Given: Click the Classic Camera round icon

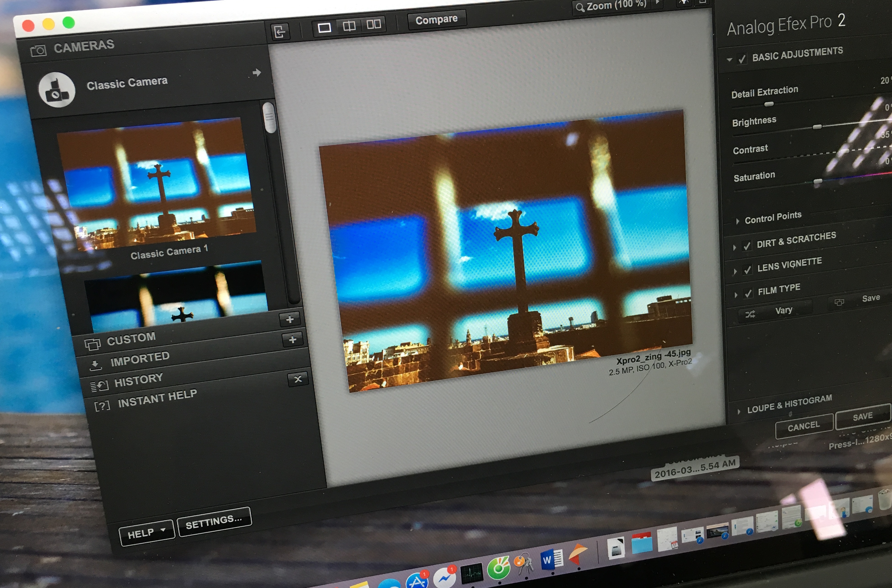Looking at the screenshot, I should (57, 90).
